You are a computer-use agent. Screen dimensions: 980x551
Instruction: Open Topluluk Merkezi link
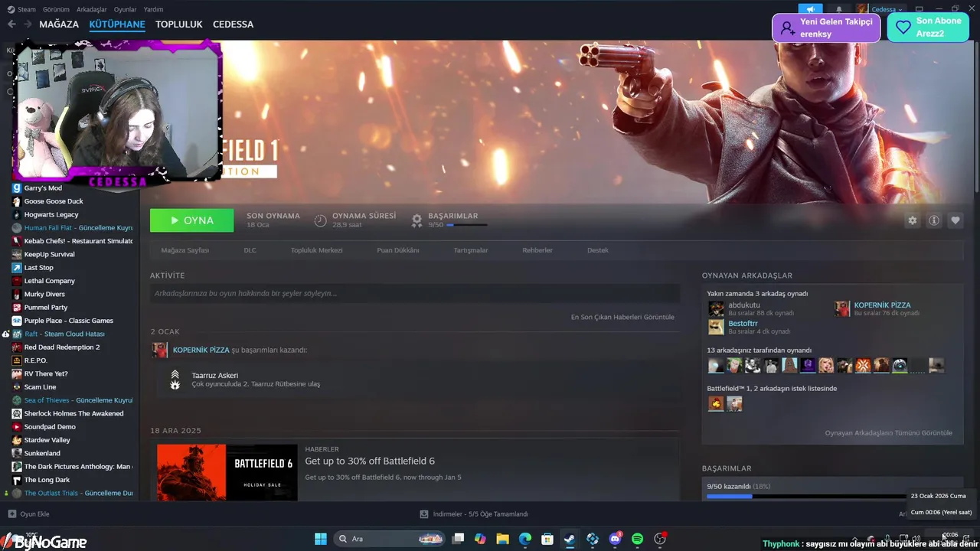point(316,250)
